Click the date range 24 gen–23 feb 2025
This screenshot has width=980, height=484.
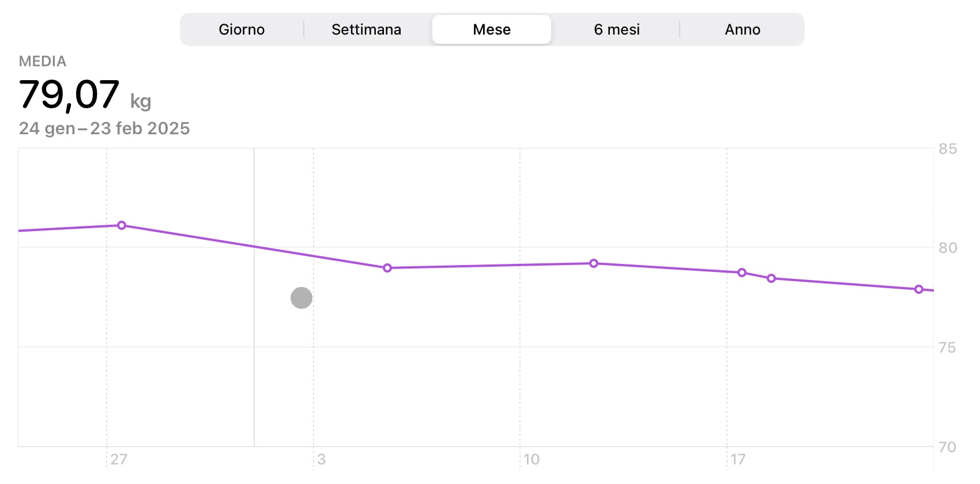pos(104,128)
